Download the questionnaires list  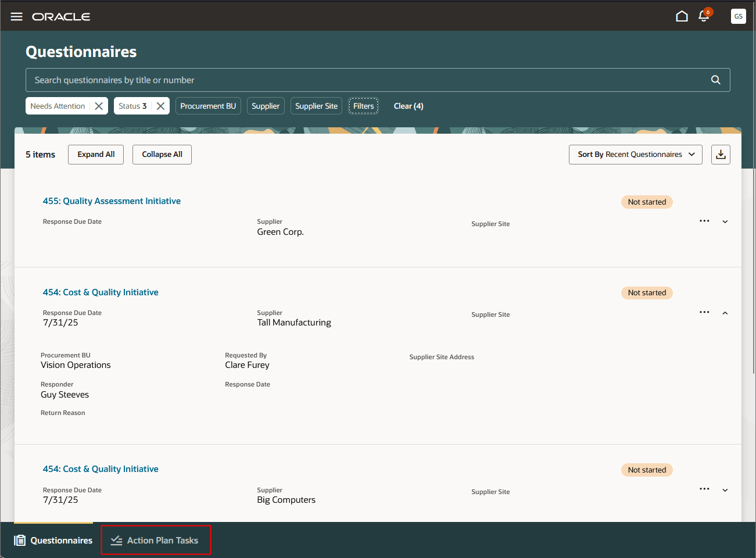pyautogui.click(x=721, y=155)
